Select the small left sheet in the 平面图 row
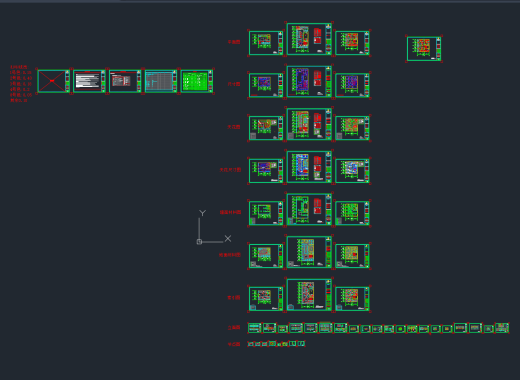The width and height of the screenshot is (520, 380). 266,43
